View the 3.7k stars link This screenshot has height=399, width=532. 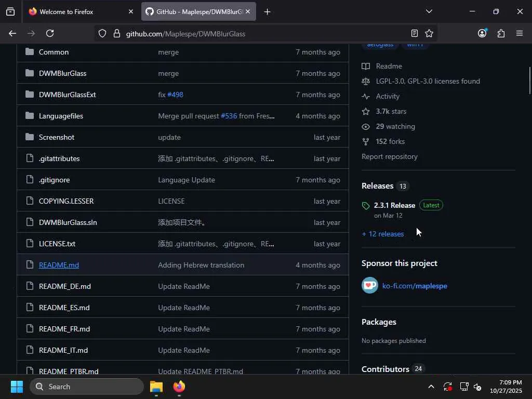[391, 112]
